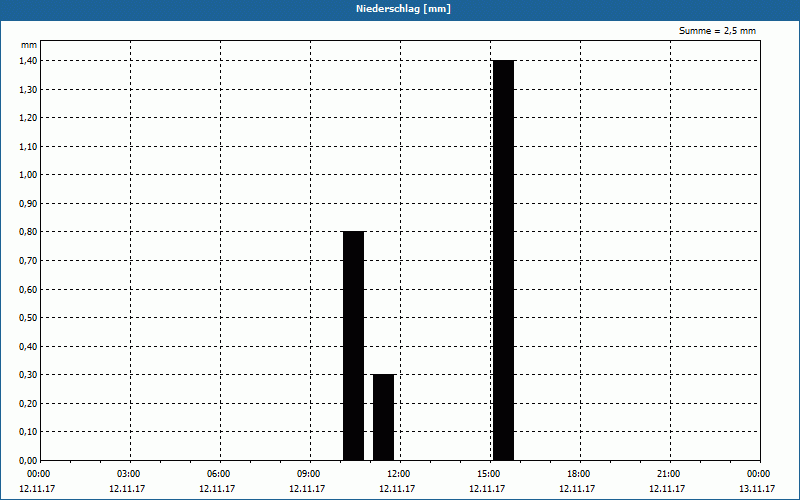Click the 09:00 time axis label
800x500 pixels.
[310, 474]
